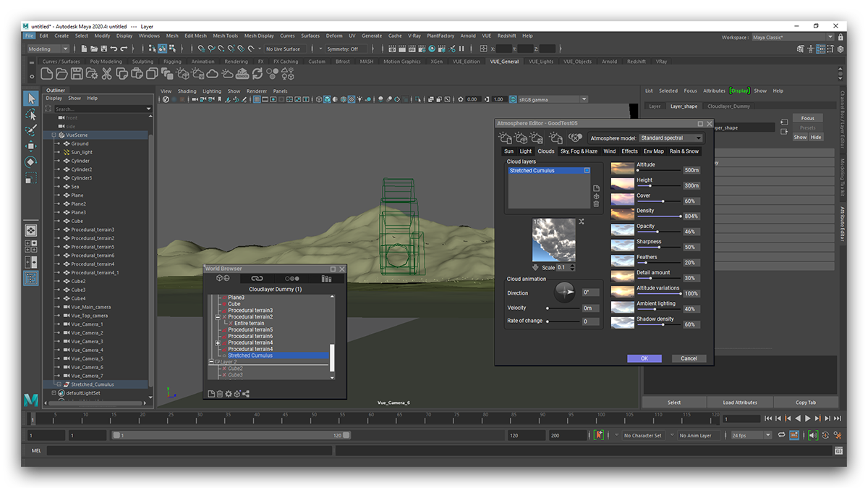Click the New Scene icon in status line
The width and height of the screenshot is (868, 488).
85,49
